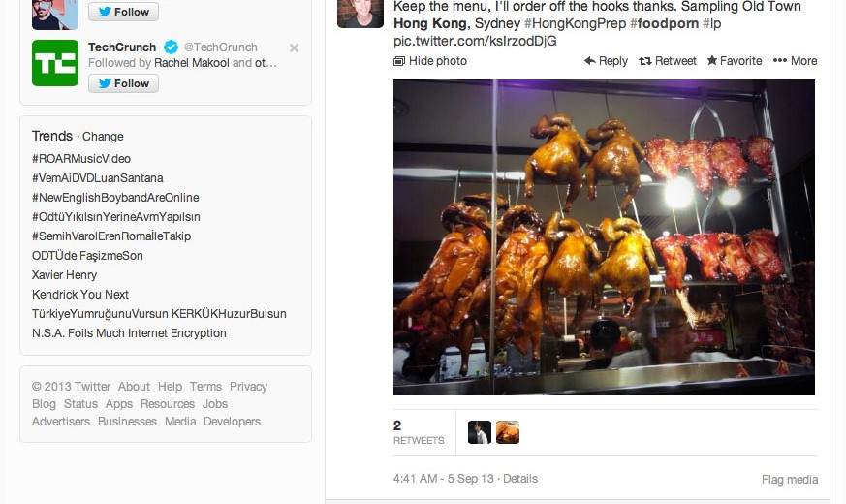Open the More options menu
The image size is (846, 504).
796,61
